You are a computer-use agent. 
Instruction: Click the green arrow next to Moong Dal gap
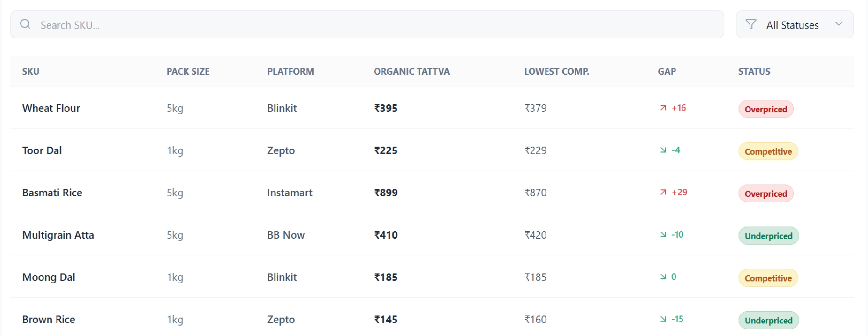click(x=663, y=277)
